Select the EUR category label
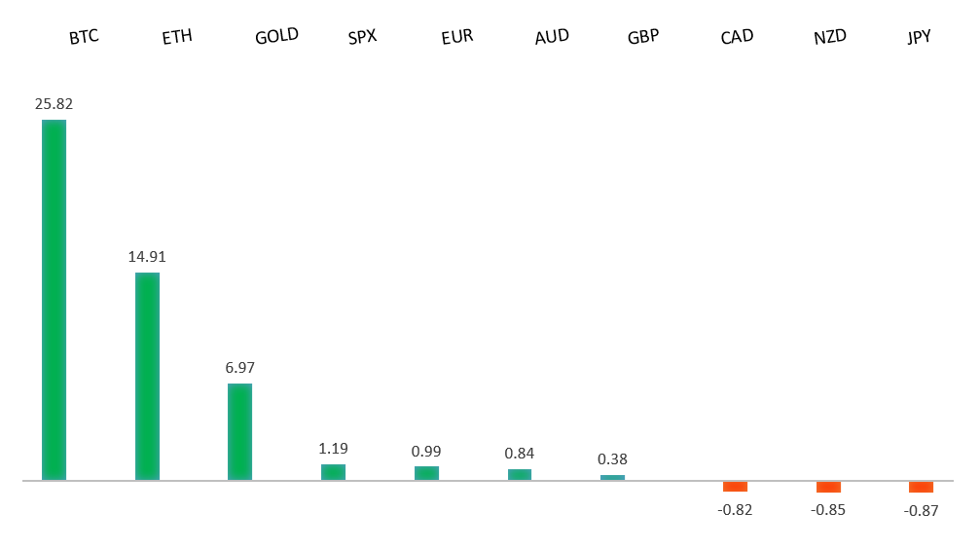This screenshot has width=980, height=549. (457, 38)
